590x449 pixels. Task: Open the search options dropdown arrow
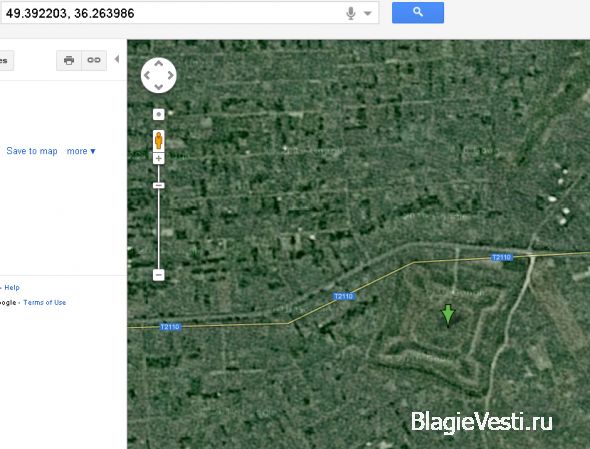pyautogui.click(x=368, y=14)
